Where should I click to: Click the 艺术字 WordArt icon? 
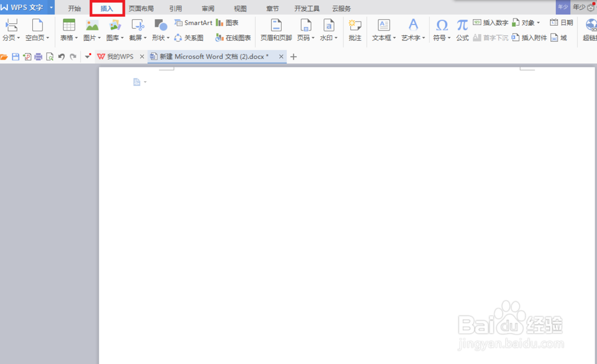pos(413,25)
